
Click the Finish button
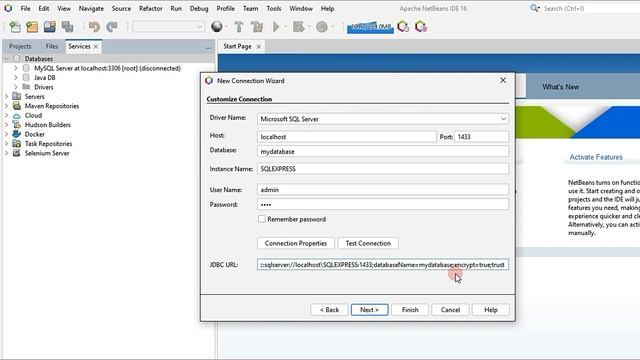(410, 310)
